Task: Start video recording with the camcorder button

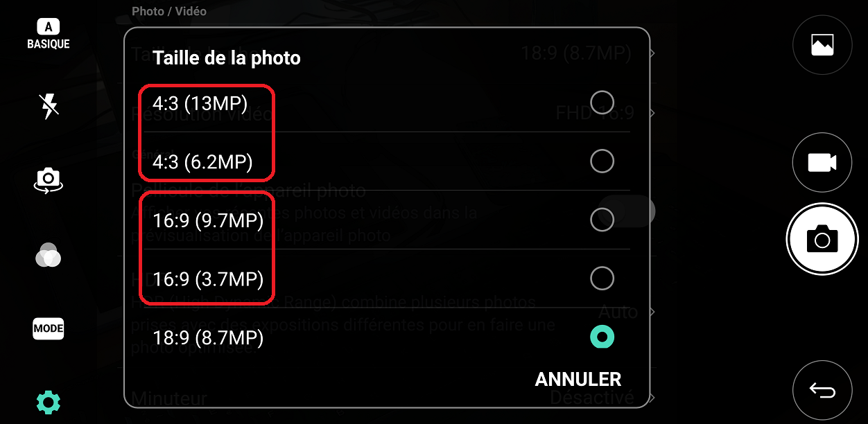Action: (822, 163)
